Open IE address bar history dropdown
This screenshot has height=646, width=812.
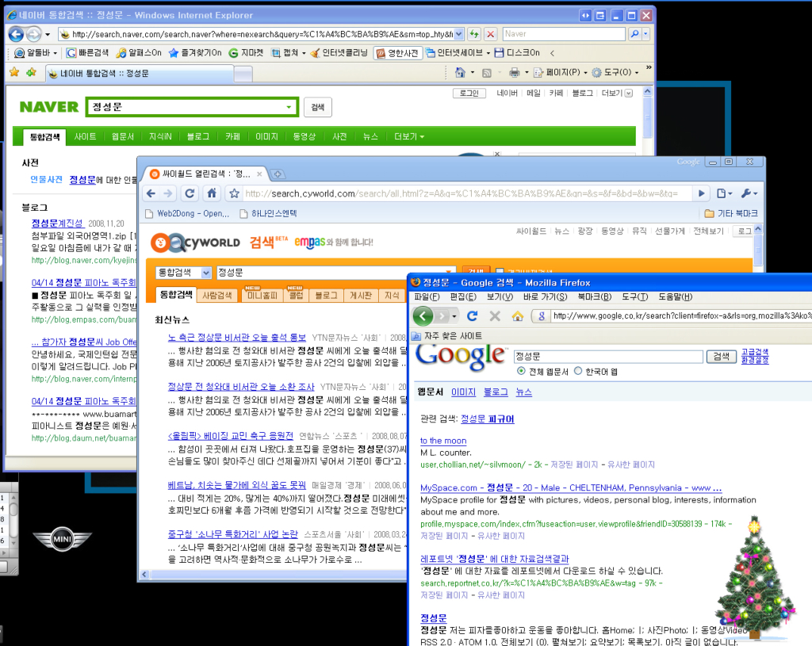tap(459, 34)
